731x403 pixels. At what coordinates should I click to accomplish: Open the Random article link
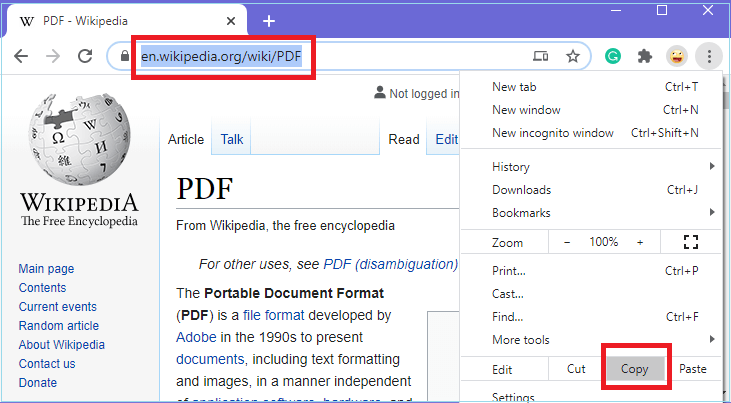(59, 326)
